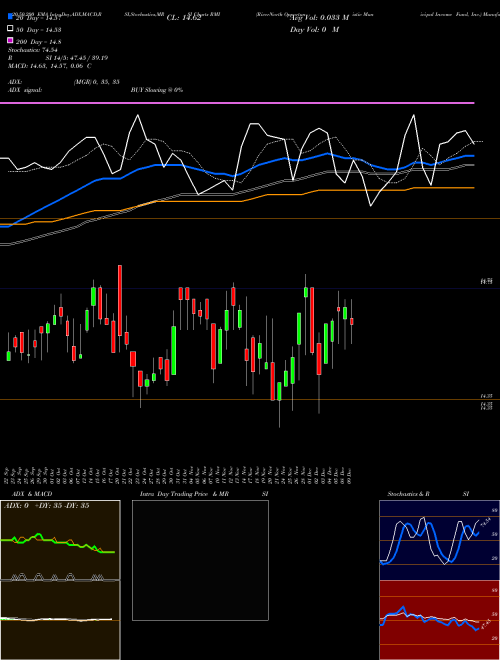Click the 'ADX signal:' label

point(25,90)
